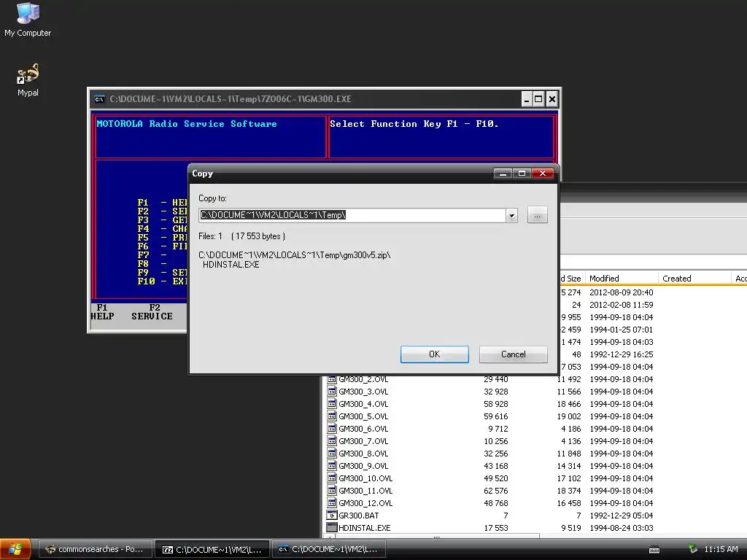Click packed size value 19 002
The width and height of the screenshot is (747, 560).
coord(569,416)
